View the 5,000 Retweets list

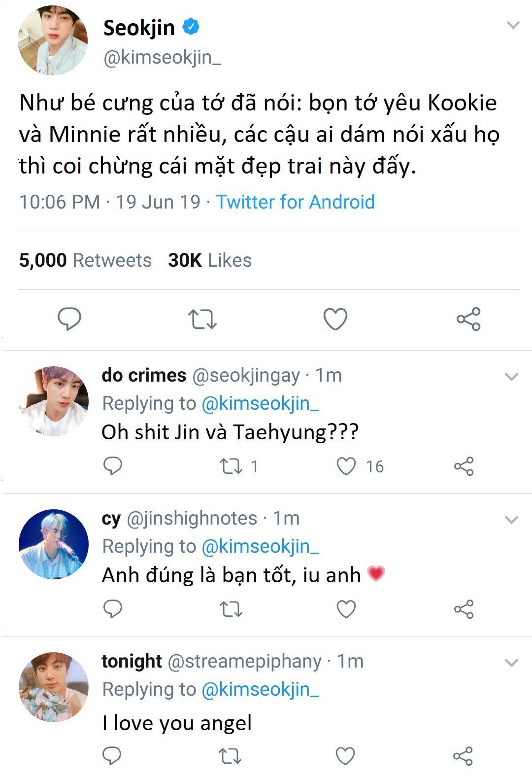[85, 260]
